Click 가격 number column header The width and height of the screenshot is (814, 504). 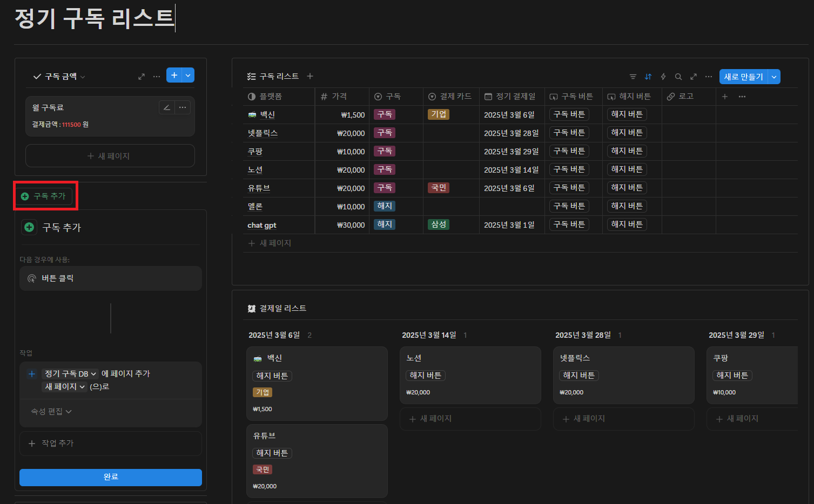(342, 97)
